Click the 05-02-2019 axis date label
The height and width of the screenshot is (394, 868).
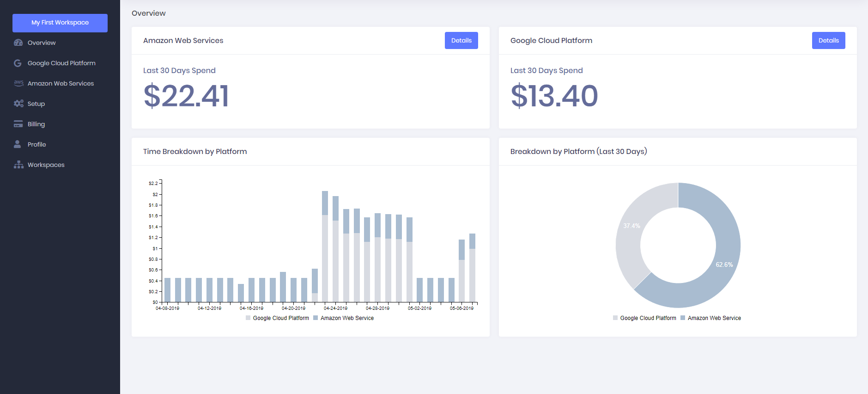pyautogui.click(x=420, y=308)
